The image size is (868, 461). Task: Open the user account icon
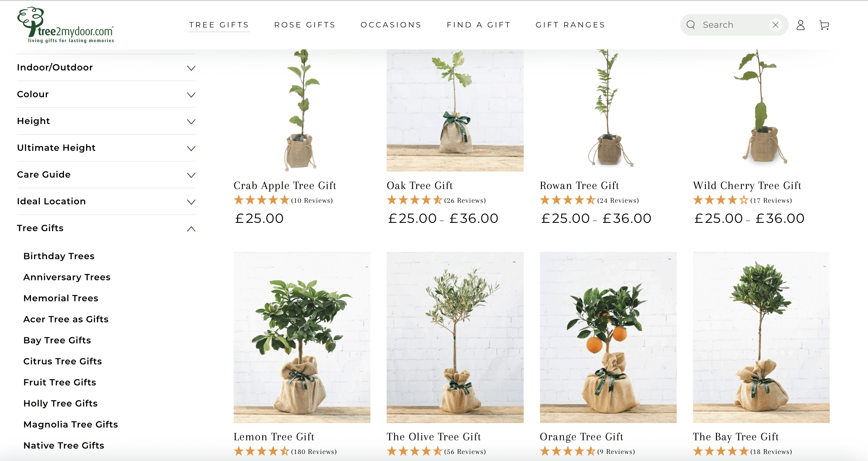[801, 25]
